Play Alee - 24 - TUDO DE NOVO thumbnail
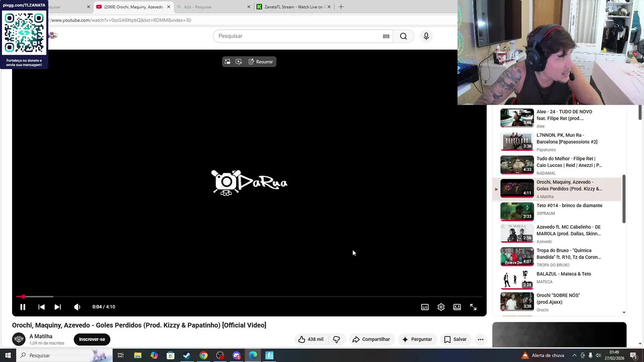Screen dimensions: 644x362 (x=517, y=118)
